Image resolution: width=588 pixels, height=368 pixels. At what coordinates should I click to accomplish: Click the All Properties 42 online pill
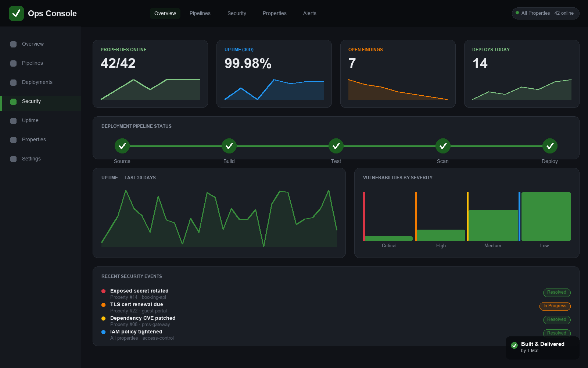tap(545, 13)
